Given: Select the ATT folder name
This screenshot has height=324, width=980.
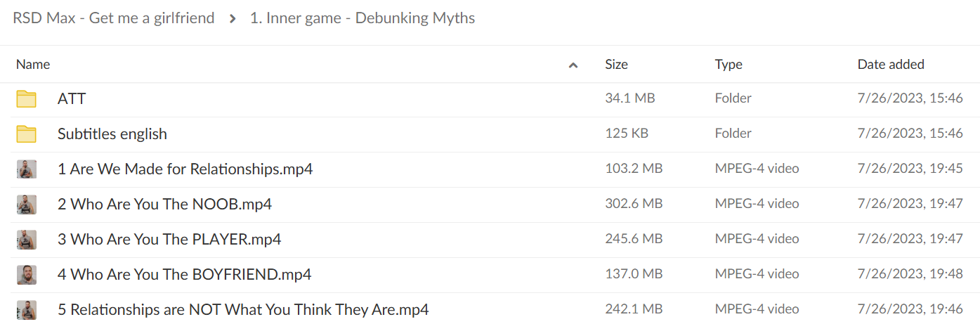Looking at the screenshot, I should (x=72, y=98).
